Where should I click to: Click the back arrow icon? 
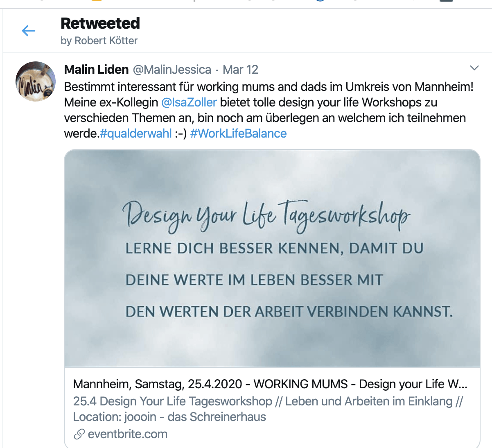point(28,31)
